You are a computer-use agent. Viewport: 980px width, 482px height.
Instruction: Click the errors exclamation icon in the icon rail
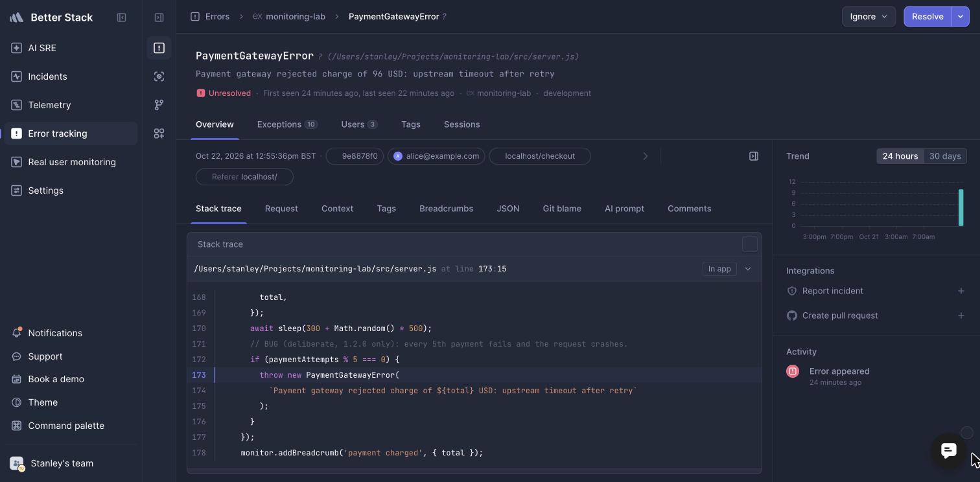[x=159, y=48]
